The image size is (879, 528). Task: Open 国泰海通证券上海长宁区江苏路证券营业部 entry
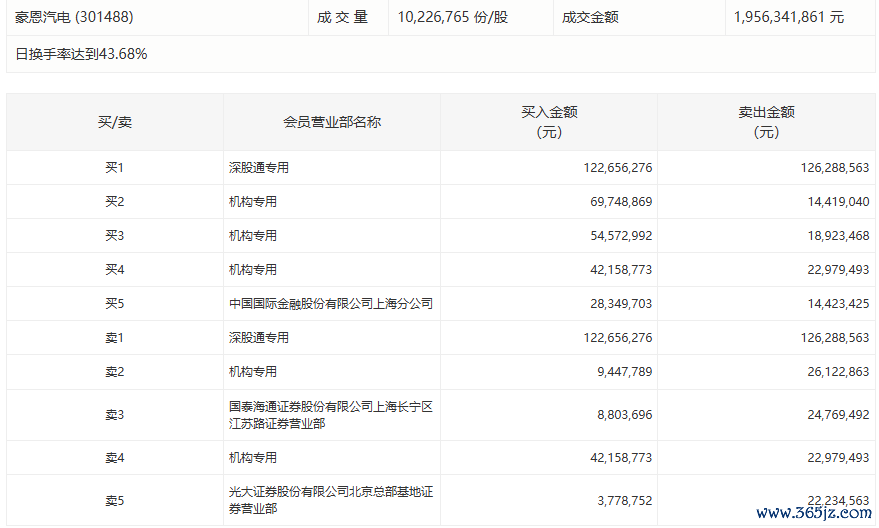tap(330, 415)
